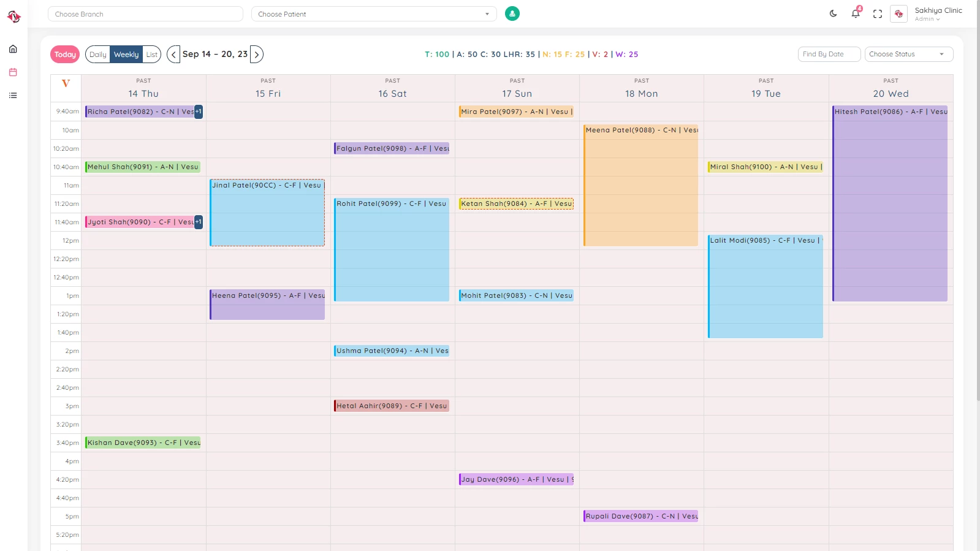This screenshot has width=980, height=551.
Task: Open the Choose Patient dropdown
Action: [x=374, y=14]
